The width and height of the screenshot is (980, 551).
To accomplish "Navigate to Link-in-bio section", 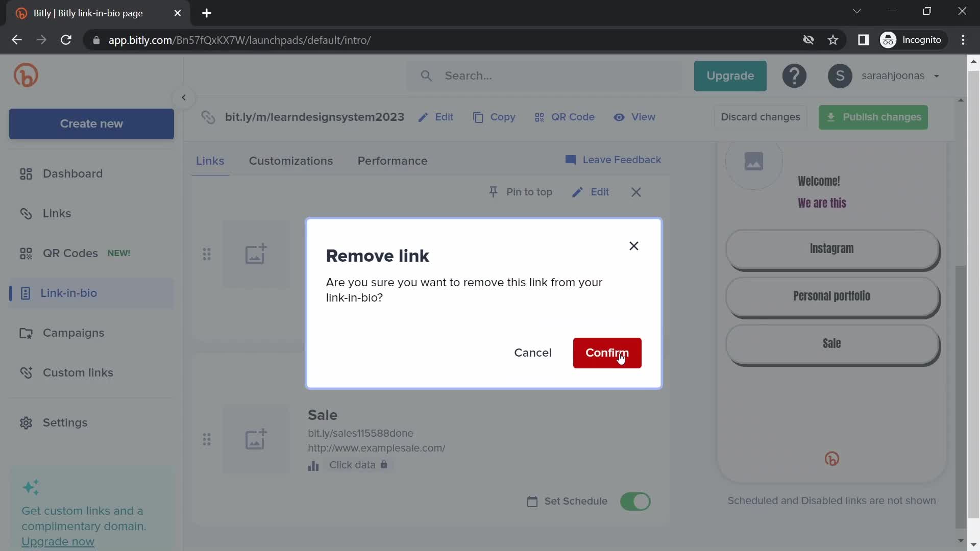I will pos(69,293).
